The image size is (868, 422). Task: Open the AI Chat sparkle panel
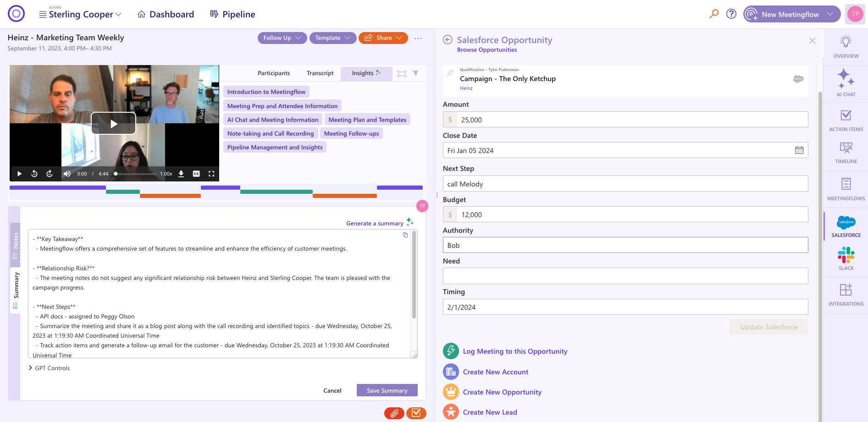click(846, 83)
